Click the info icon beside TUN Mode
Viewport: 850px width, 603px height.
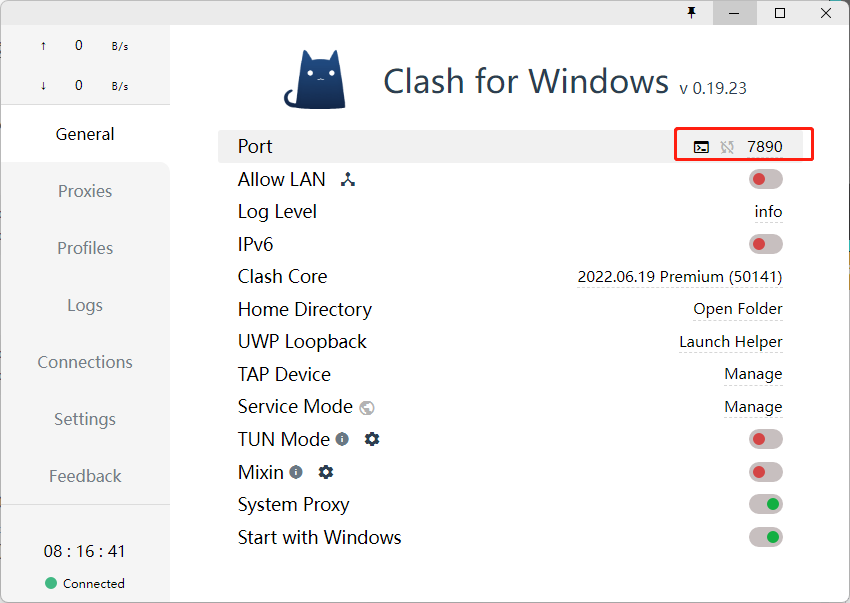(x=342, y=439)
